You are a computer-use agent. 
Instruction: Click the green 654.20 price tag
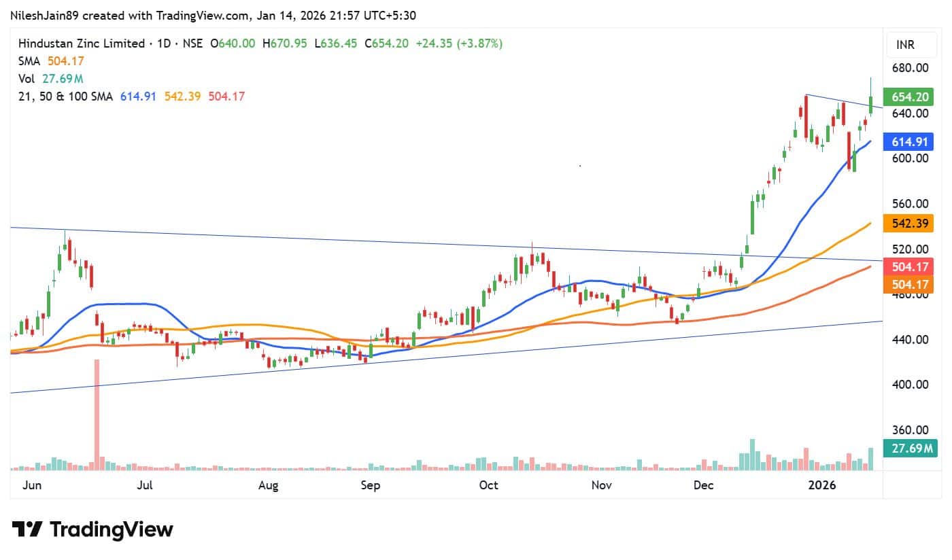(x=908, y=97)
